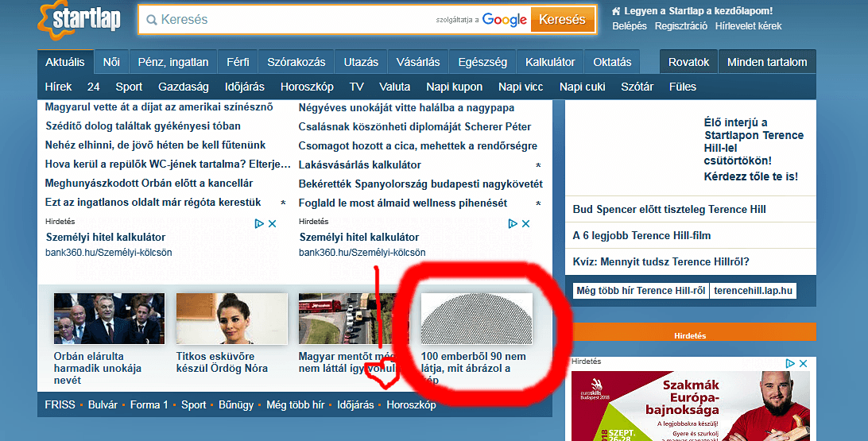Click AdChoices icon on Szakmák Európa-bajnoksága ad
Viewport: 868px width, 441px height.
coord(790,363)
